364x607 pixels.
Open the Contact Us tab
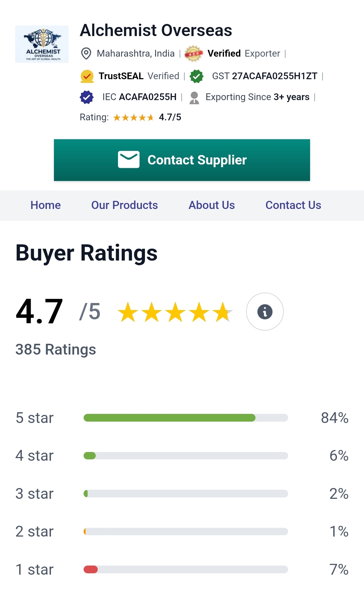click(293, 205)
